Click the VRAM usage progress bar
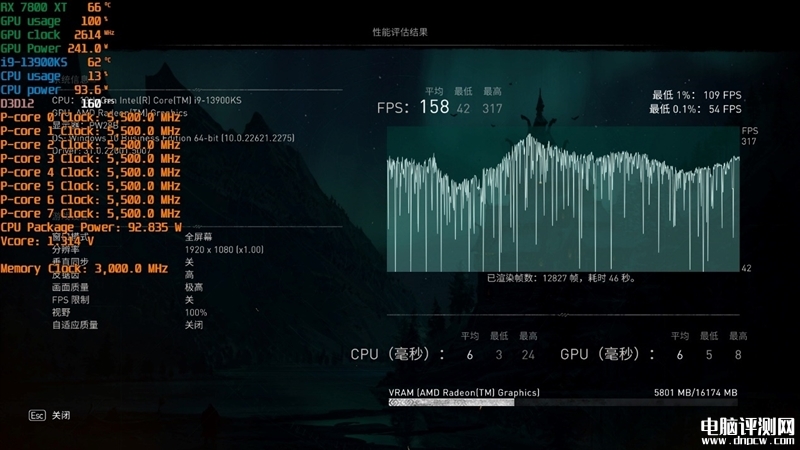This screenshot has height=450, width=800. (563, 403)
